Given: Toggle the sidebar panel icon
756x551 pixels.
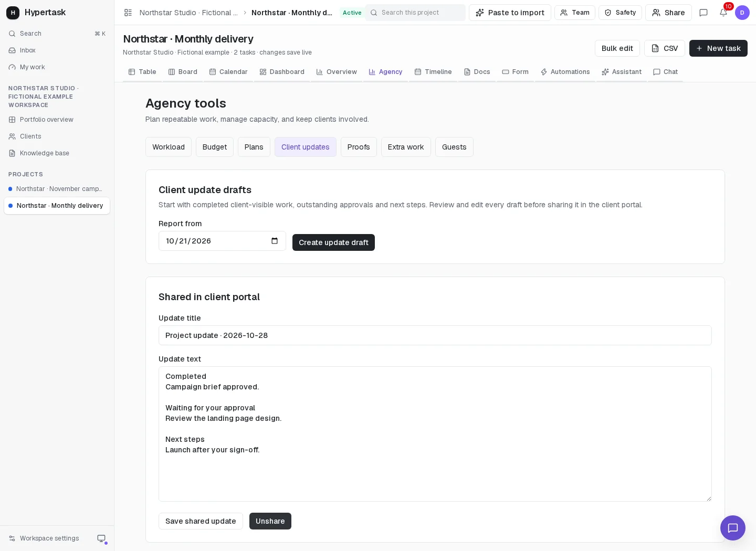Looking at the screenshot, I should (128, 13).
